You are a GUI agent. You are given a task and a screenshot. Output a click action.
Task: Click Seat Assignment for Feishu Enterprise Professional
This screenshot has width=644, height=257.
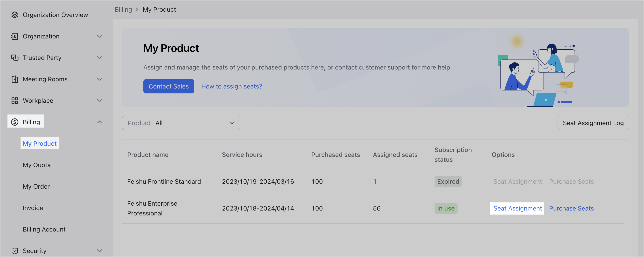click(516, 208)
